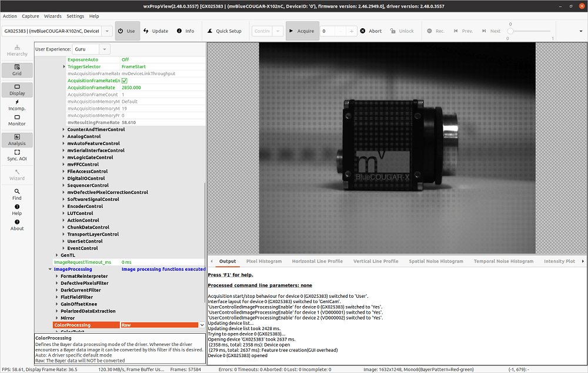
Task: Toggle the Analysis sidebar button
Action: coord(17,140)
